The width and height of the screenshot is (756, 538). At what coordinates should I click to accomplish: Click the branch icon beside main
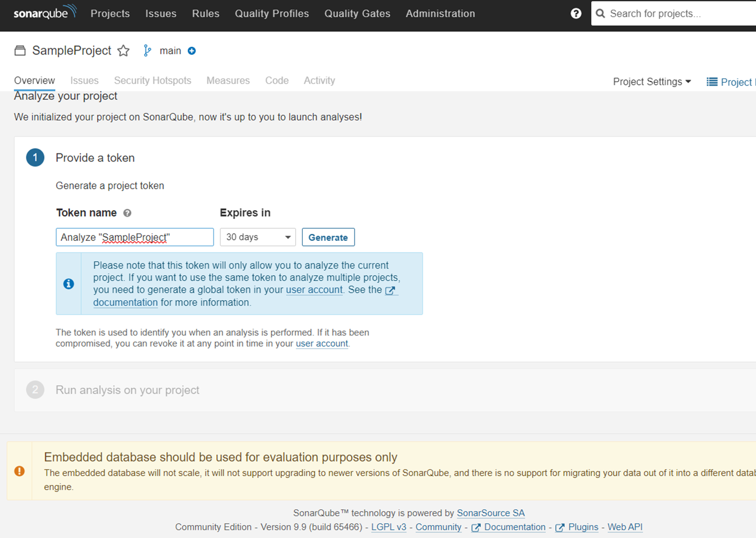click(147, 50)
